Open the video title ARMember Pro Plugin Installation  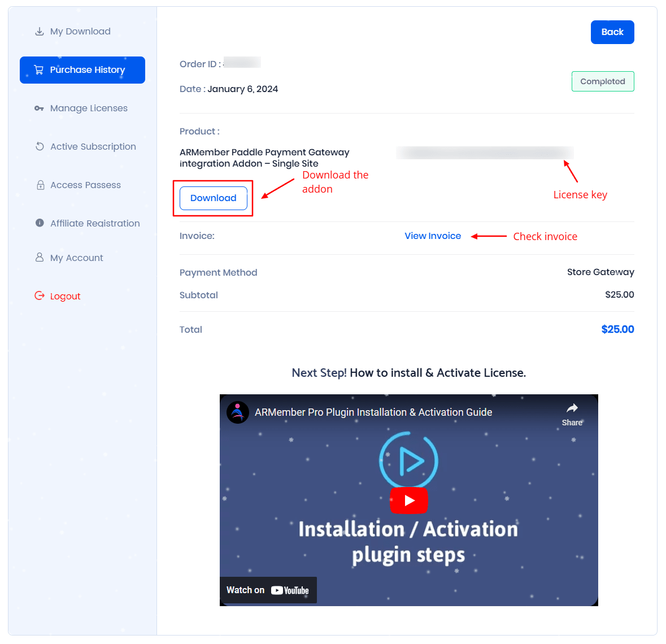(x=373, y=412)
